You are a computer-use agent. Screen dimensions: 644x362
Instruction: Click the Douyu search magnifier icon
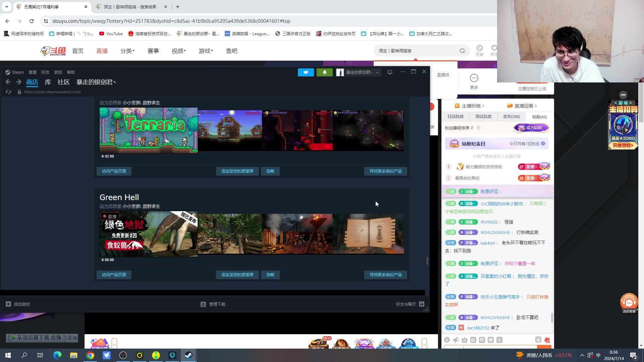[x=462, y=51]
